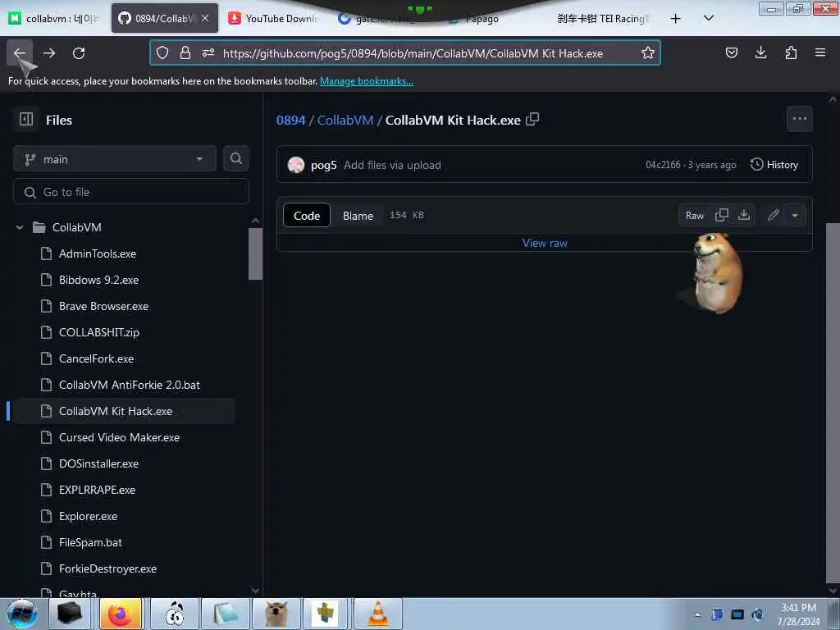The width and height of the screenshot is (840, 630).
Task: Click the Windows Start orb
Action: coord(22,614)
